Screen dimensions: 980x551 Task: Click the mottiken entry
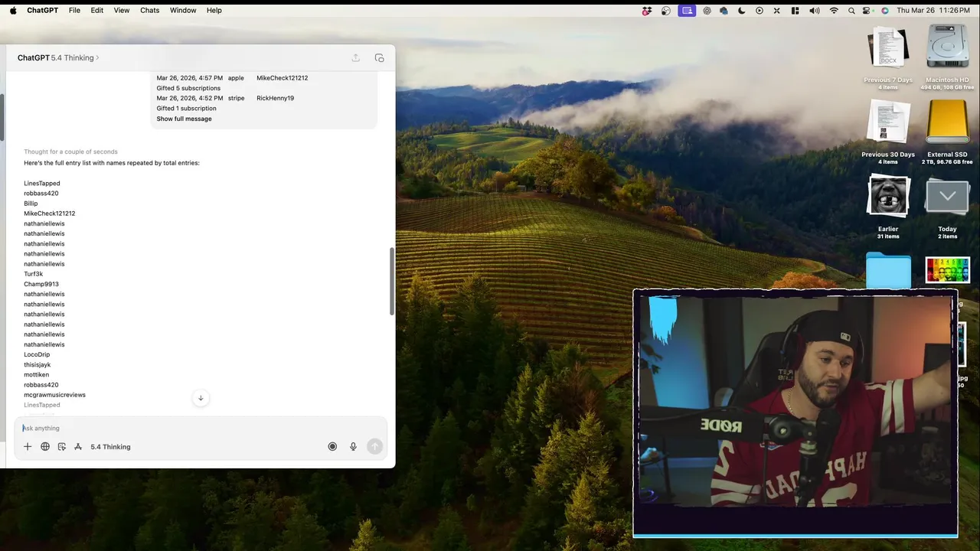point(36,375)
